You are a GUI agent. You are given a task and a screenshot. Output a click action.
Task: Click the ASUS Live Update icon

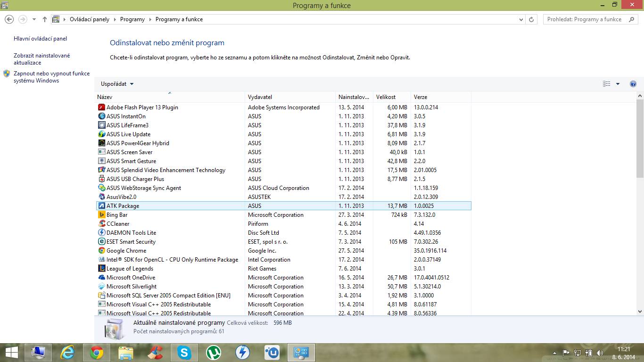[x=101, y=134]
